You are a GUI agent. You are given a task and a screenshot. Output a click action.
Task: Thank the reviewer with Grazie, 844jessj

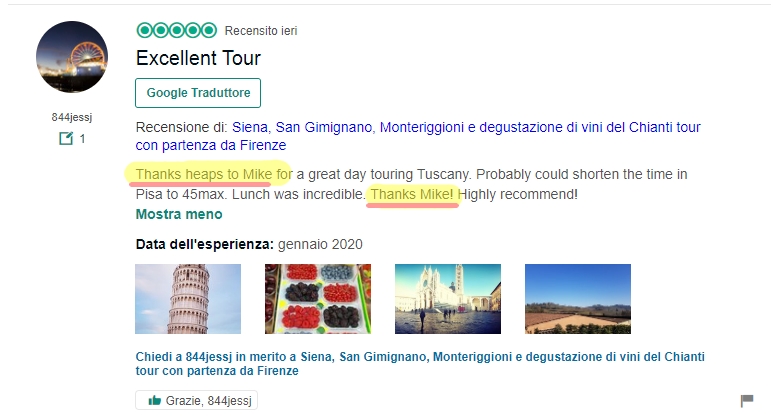tap(196, 401)
